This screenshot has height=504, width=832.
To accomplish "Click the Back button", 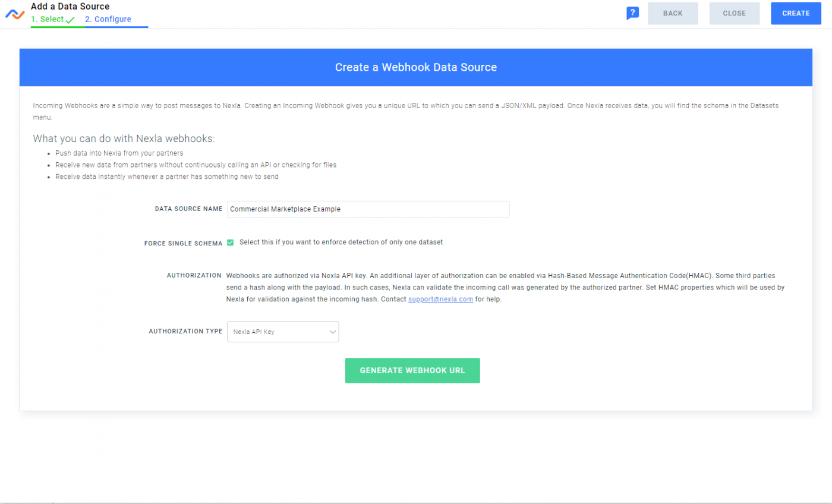I will coord(673,13).
